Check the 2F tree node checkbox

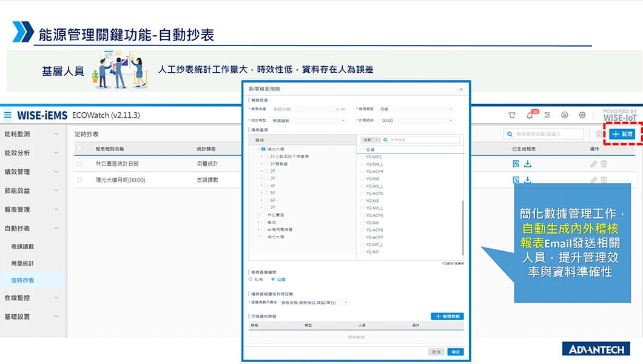click(266, 171)
